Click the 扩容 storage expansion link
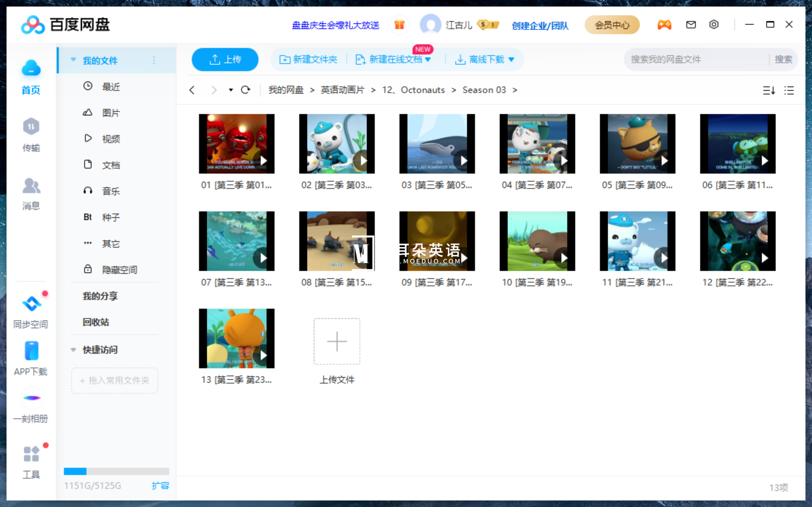Screen dimensions: 812x507 (161, 486)
